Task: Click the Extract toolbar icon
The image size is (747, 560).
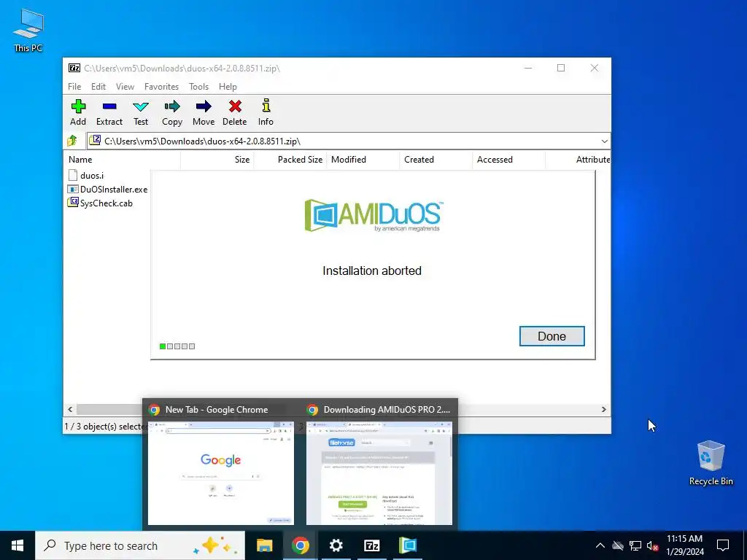Action: coord(109,112)
